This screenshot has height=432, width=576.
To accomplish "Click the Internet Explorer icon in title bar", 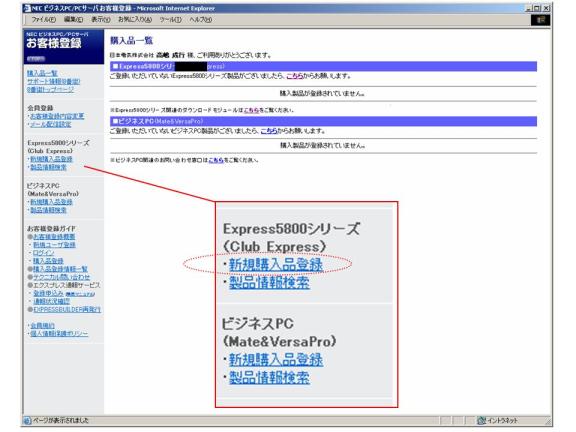I will point(28,8).
